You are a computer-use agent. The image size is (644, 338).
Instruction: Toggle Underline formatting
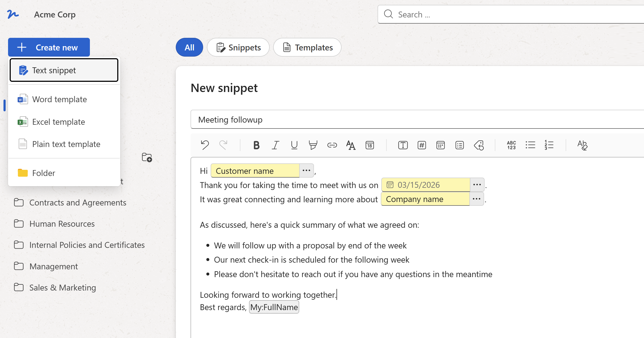point(294,145)
